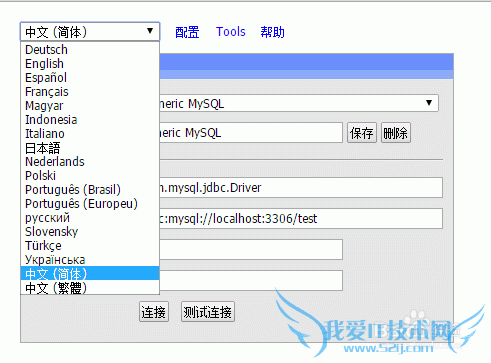
Task: Click the Generic MySQL name input field
Action: 251,133
